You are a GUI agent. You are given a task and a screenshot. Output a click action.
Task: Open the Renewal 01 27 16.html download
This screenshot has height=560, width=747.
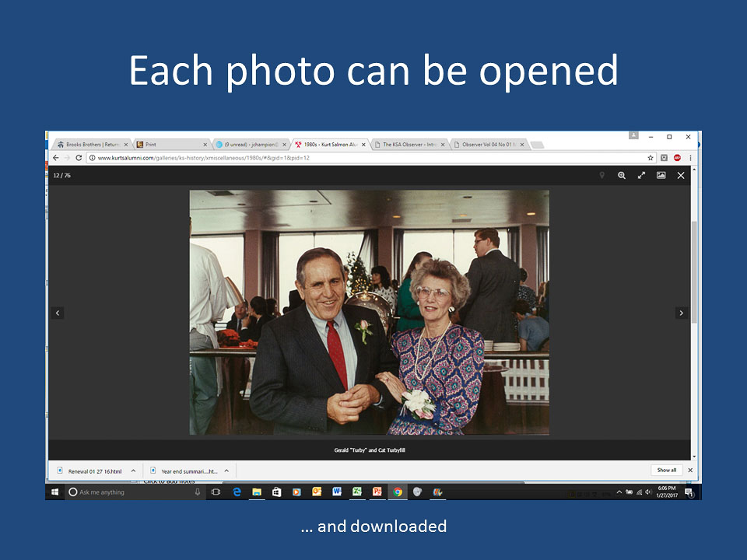[x=94, y=471]
